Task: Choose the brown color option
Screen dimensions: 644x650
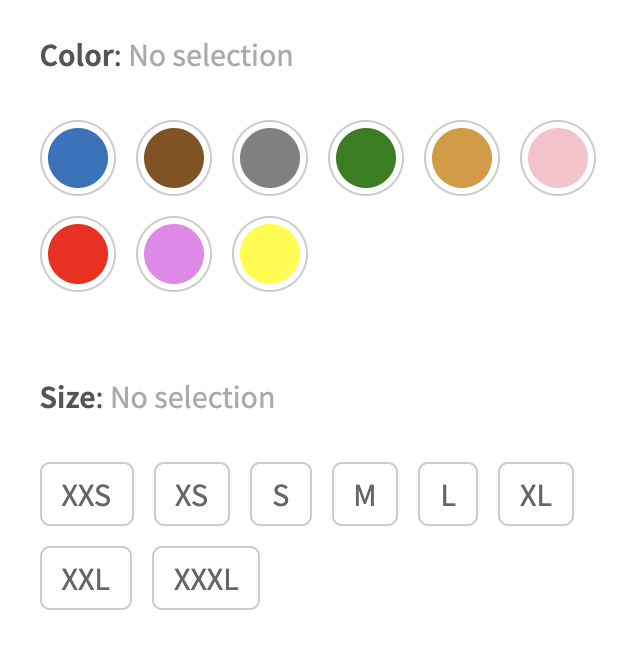Action: 174,158
